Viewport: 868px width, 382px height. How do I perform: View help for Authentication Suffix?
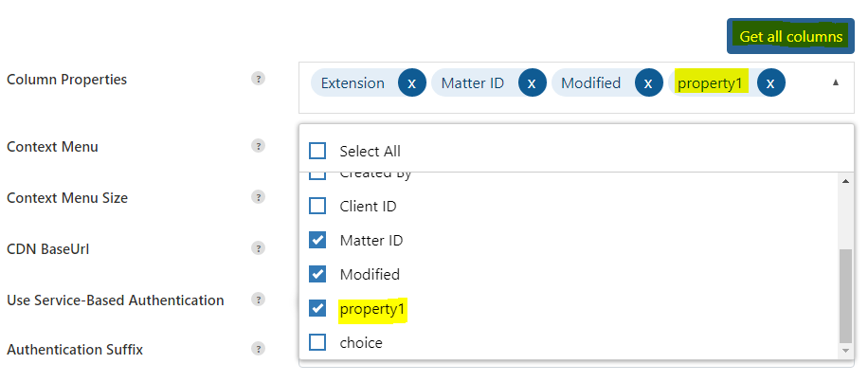(258, 349)
